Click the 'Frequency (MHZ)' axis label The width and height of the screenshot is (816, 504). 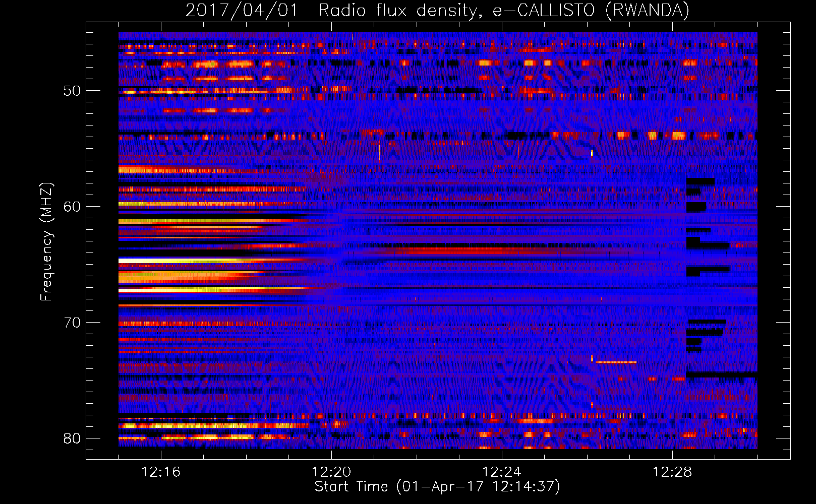46,242
